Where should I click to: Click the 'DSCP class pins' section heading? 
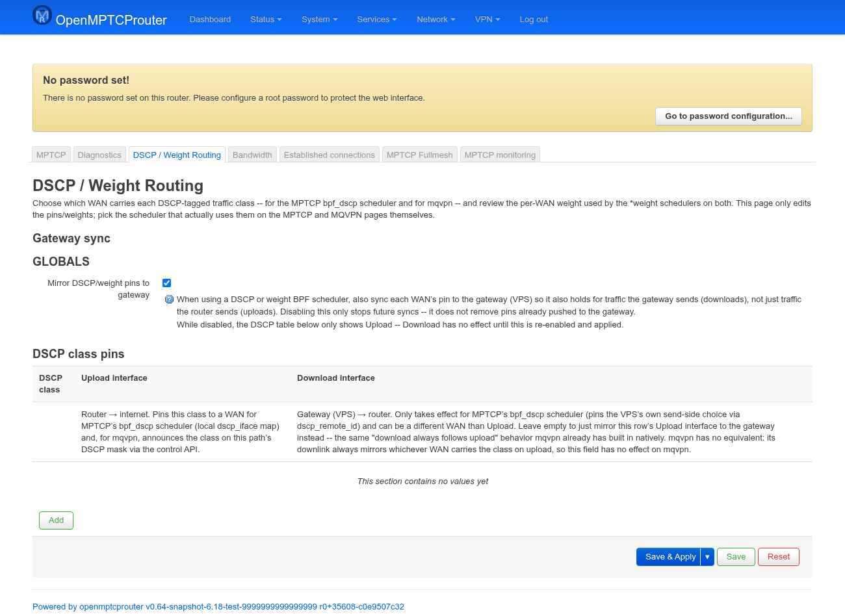[79, 354]
